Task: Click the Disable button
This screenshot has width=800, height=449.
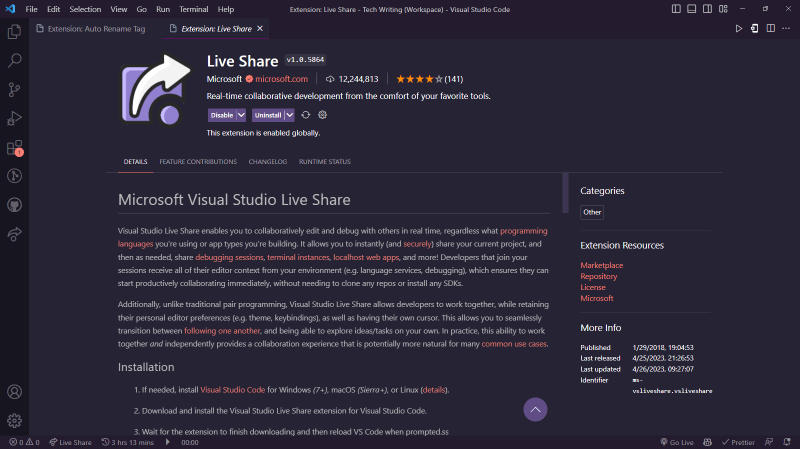Action: [x=222, y=115]
